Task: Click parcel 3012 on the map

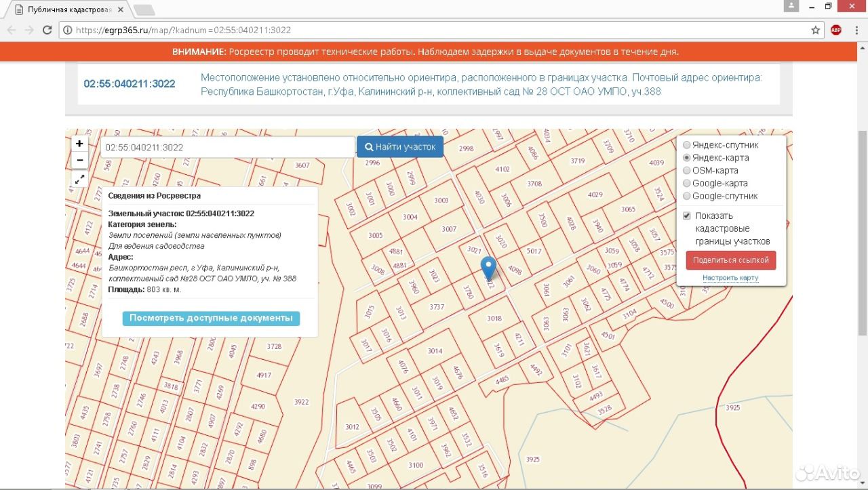Action: pyautogui.click(x=352, y=427)
